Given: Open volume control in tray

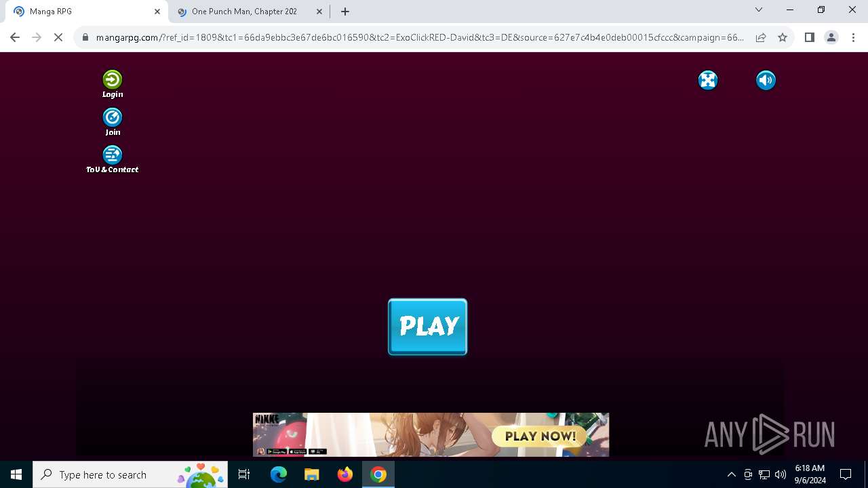Looking at the screenshot, I should click(x=781, y=474).
